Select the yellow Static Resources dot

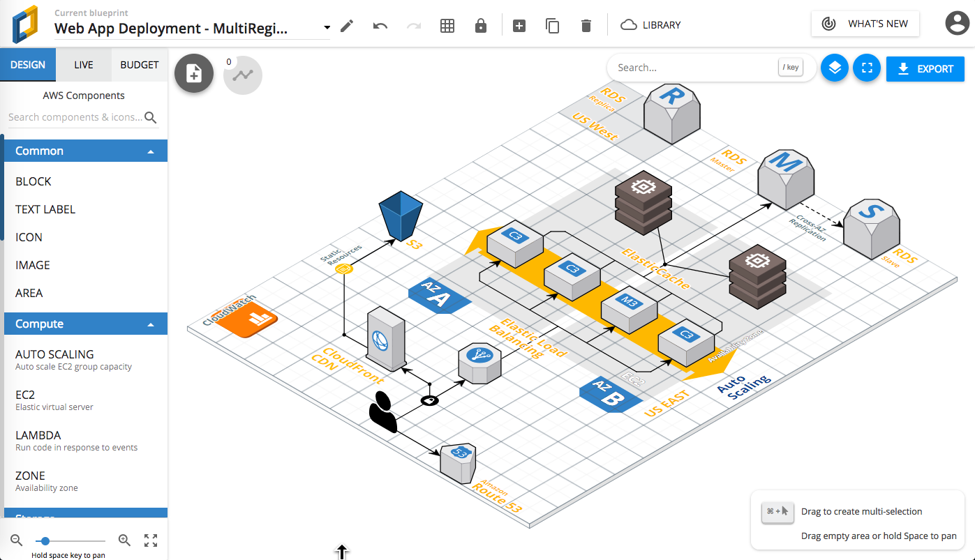click(x=343, y=268)
